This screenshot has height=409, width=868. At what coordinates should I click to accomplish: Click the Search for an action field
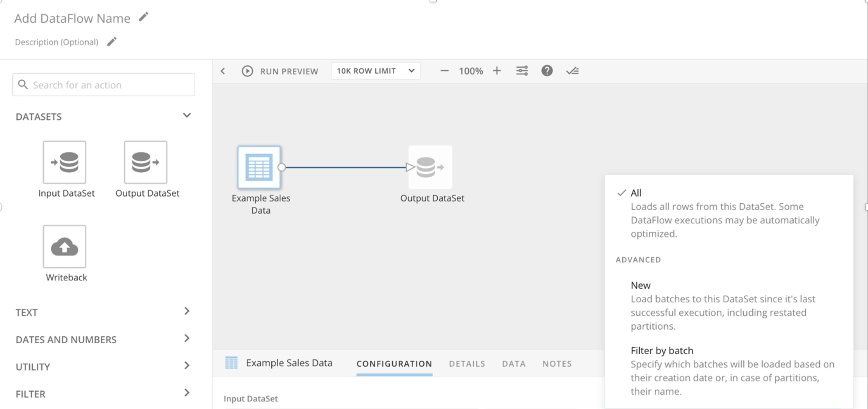(103, 84)
